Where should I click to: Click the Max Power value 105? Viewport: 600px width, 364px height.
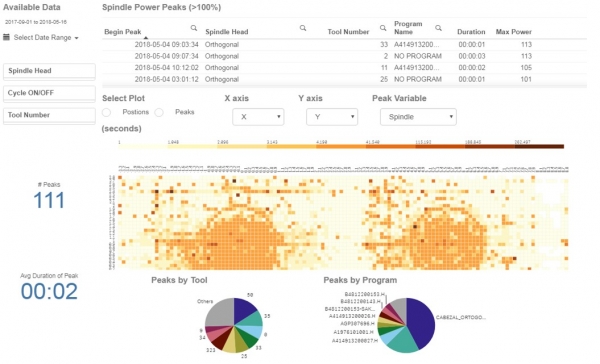coord(526,67)
